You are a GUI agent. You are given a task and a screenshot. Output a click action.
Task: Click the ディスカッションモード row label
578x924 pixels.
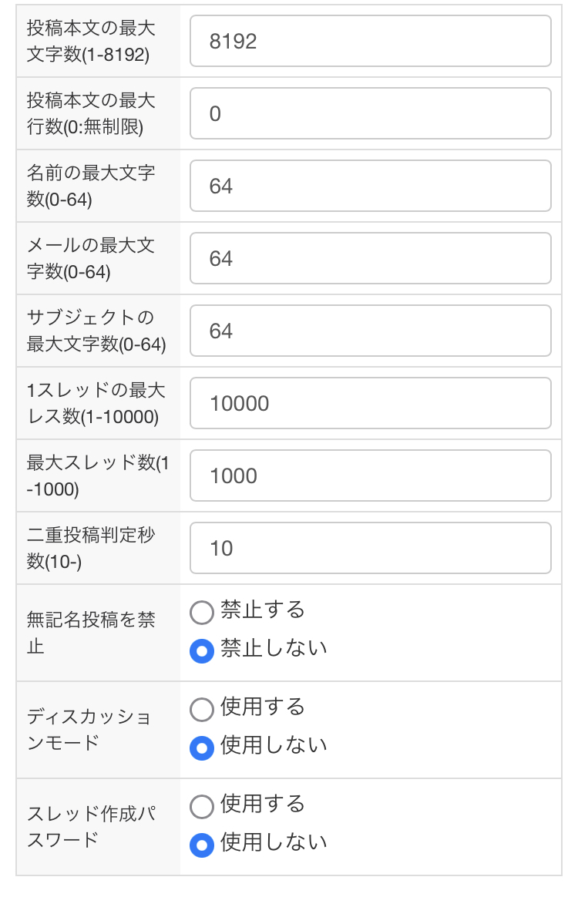point(89,730)
